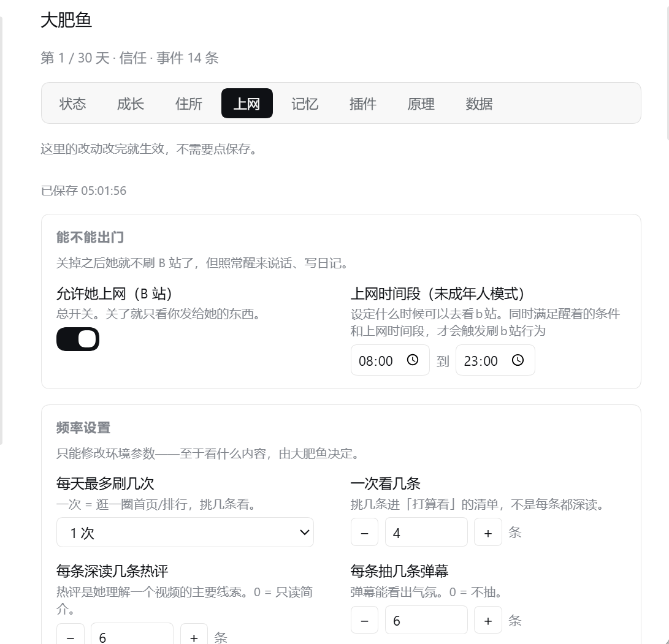Open the 插件 tab
Viewport: 669px width, 644px height.
pyautogui.click(x=362, y=104)
